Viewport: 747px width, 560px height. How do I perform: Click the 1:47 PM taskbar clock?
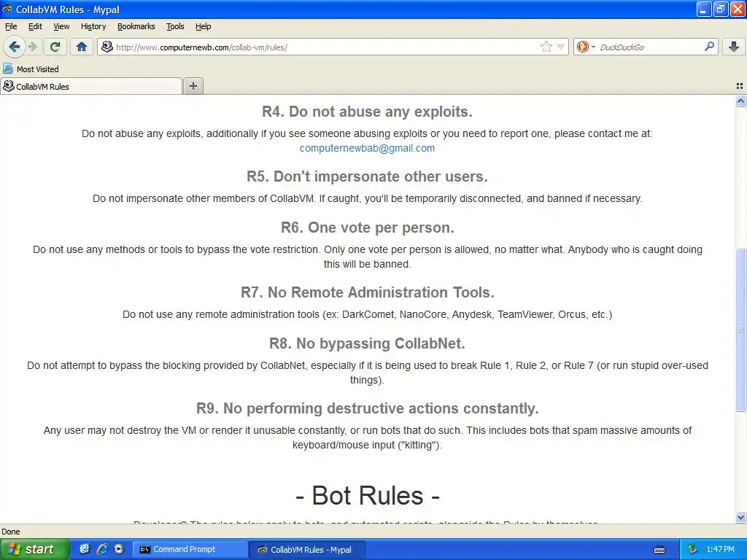[720, 549]
